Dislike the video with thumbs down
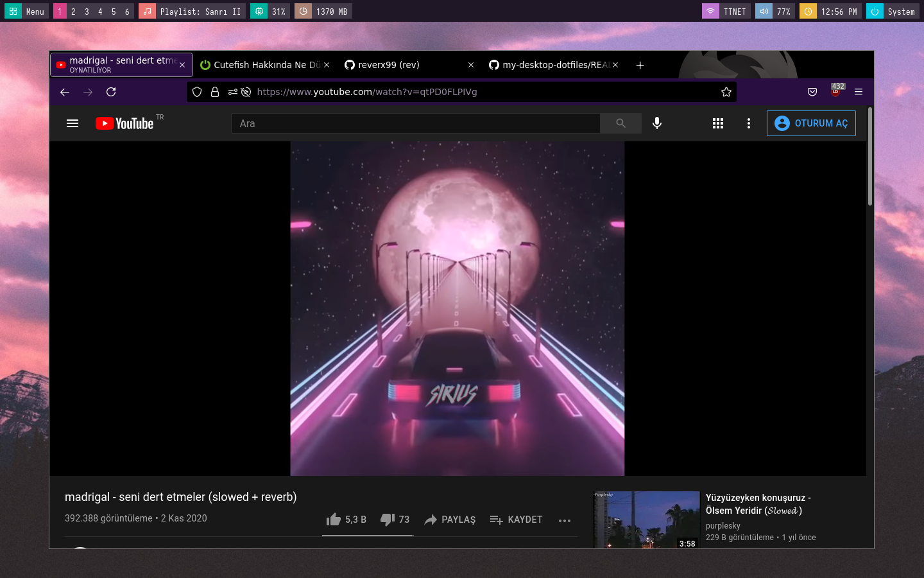Viewport: 924px width, 578px height. click(x=395, y=520)
